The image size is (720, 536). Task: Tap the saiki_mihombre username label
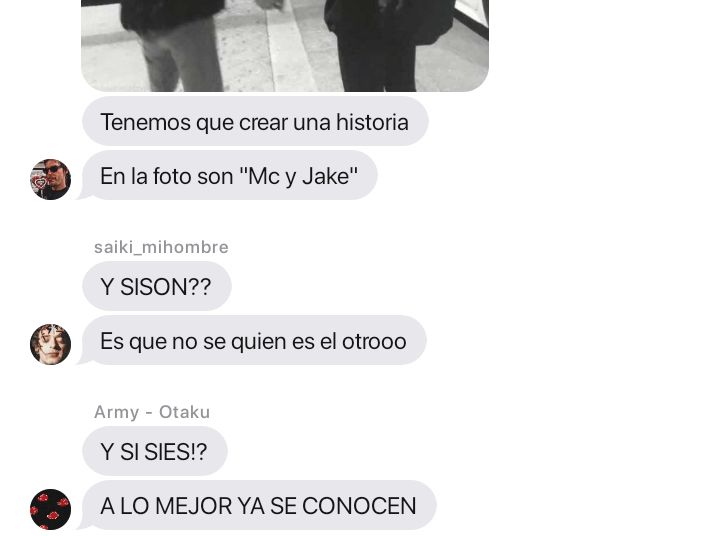(x=161, y=247)
